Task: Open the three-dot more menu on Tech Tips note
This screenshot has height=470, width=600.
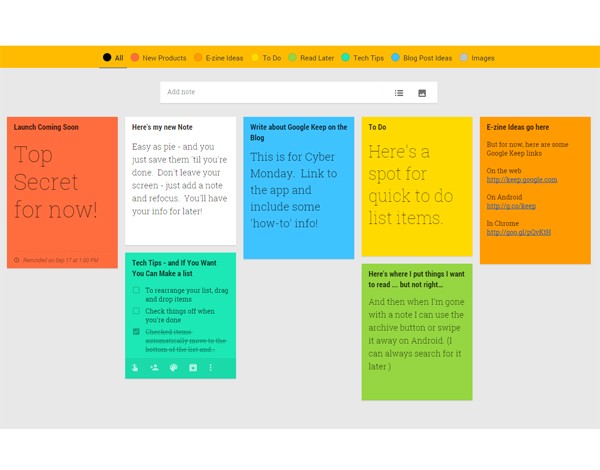Action: (211, 368)
